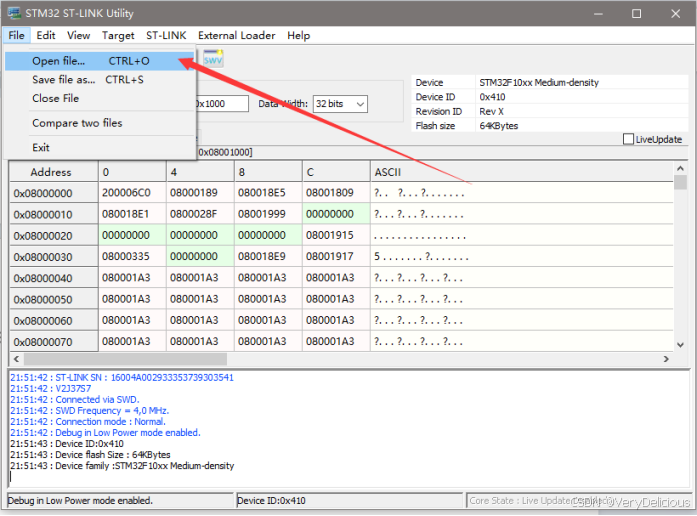The width and height of the screenshot is (697, 516).
Task: Click memory cell 08001999
Action: (x=268, y=214)
